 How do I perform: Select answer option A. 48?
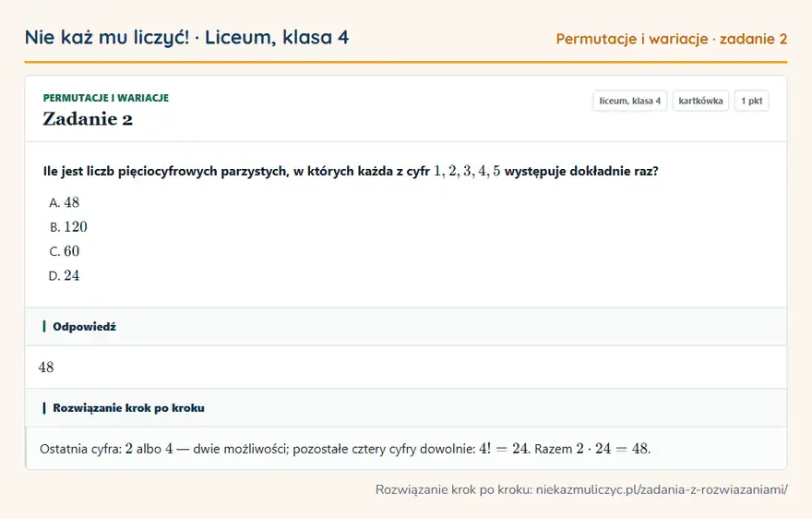tap(65, 203)
